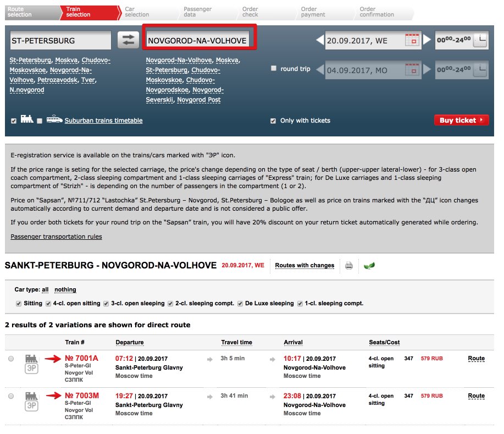Select car type 'nothing' link
The image size is (504, 434).
click(65, 289)
